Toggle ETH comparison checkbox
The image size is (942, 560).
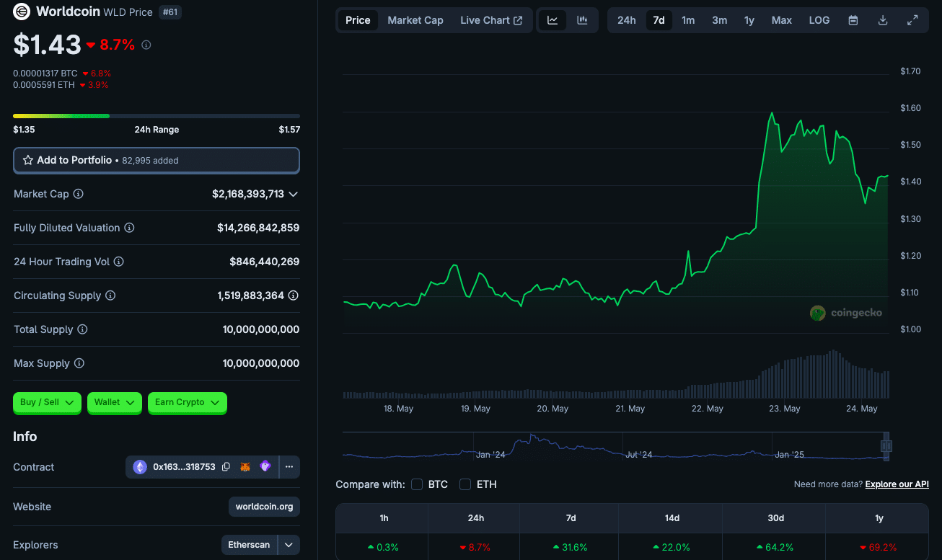tap(465, 484)
